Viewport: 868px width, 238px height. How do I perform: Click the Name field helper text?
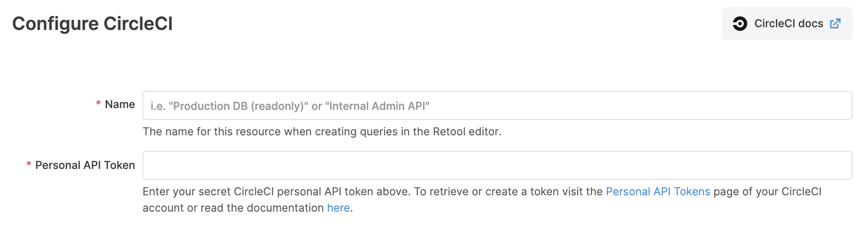(x=322, y=132)
